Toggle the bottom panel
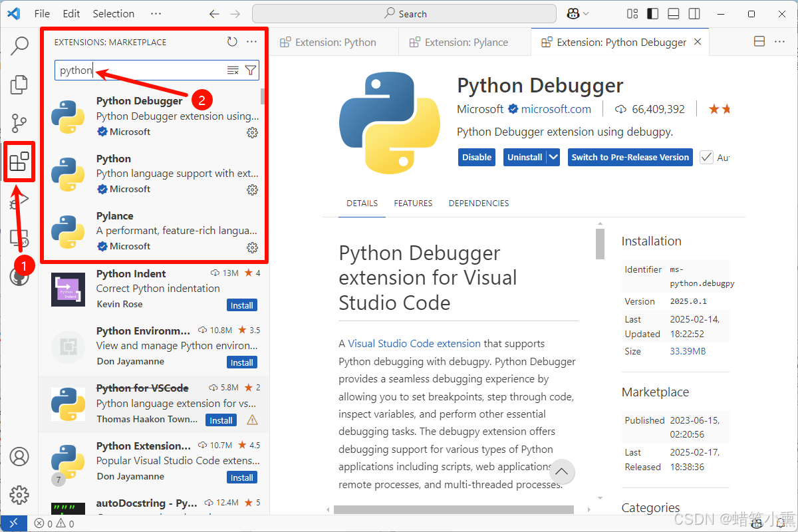Screen dimensions: 798x532 (673, 14)
